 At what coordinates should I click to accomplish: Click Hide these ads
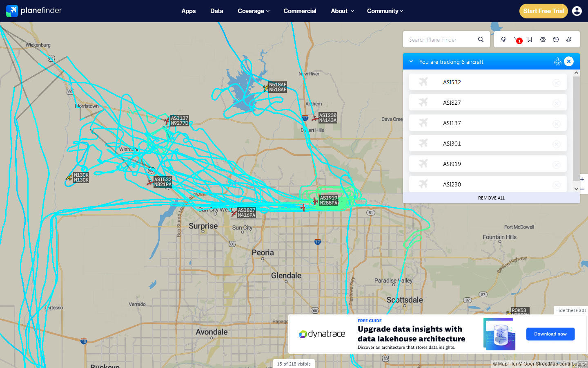(570, 310)
